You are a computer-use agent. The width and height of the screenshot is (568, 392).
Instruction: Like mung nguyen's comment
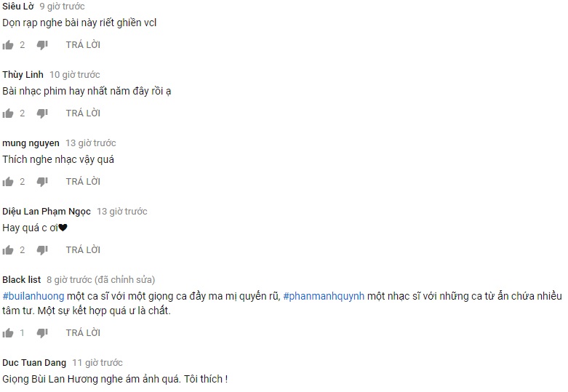click(7, 182)
